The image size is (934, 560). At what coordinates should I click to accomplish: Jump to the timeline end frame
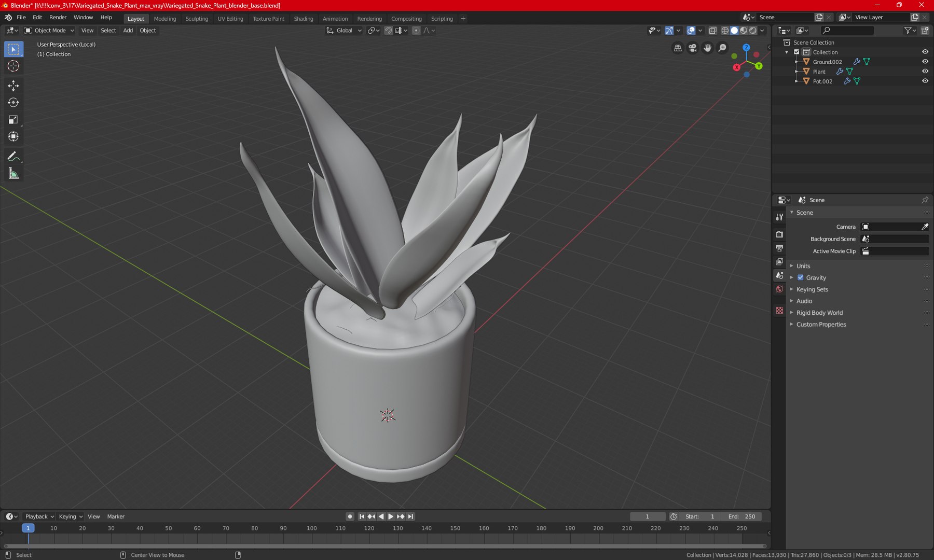tap(410, 516)
